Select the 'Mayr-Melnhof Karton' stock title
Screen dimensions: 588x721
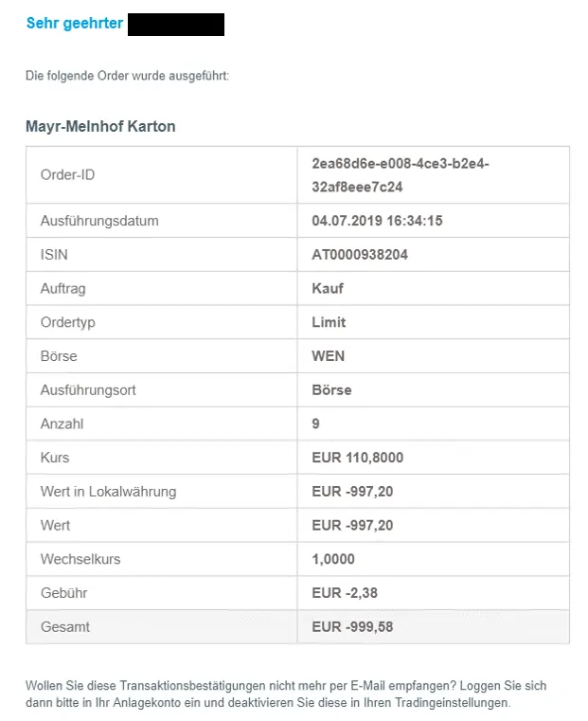(100, 126)
